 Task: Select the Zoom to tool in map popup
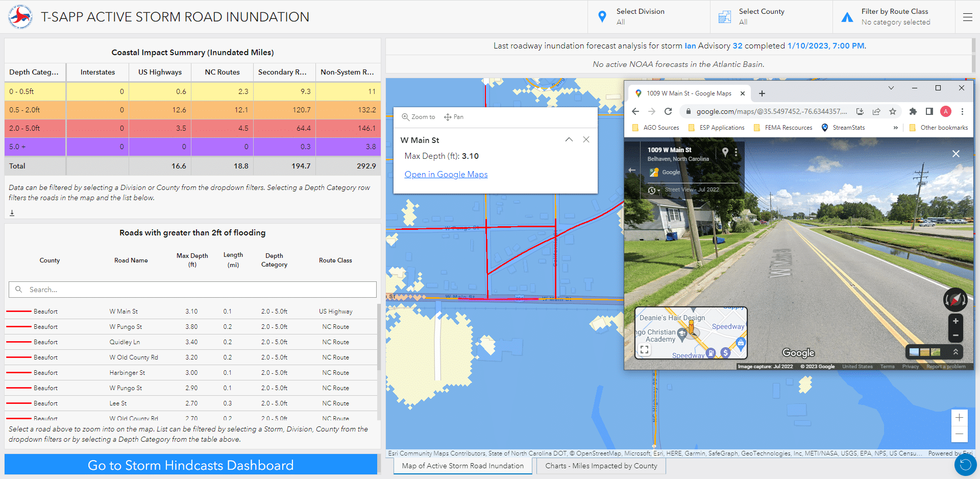click(418, 116)
